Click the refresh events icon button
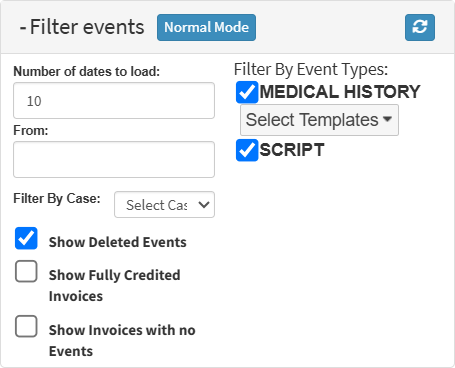 coord(420,27)
